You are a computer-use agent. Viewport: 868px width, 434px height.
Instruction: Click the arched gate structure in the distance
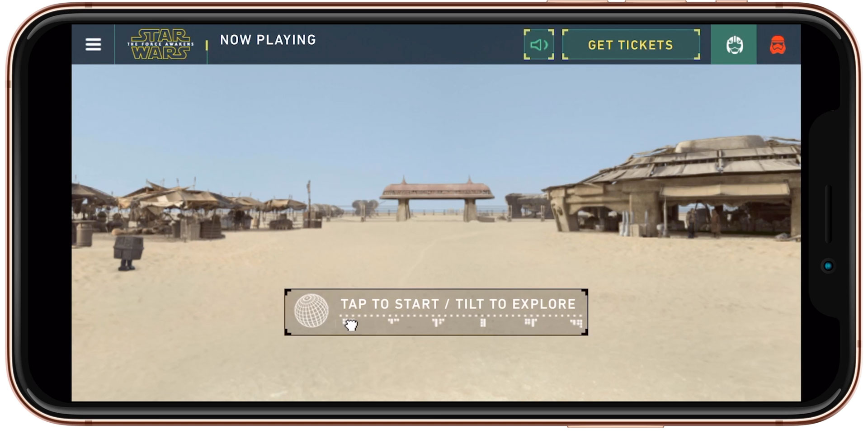click(437, 199)
